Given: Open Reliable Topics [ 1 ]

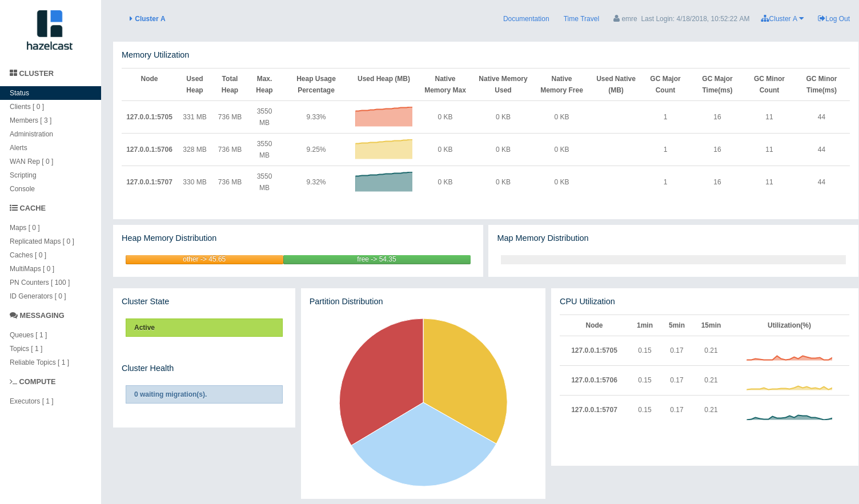Looking at the screenshot, I should pyautogui.click(x=39, y=362).
